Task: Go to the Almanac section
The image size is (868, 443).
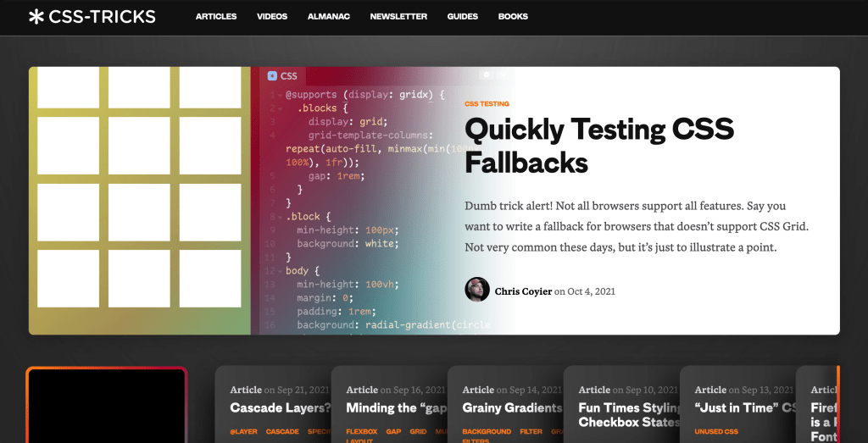Action: [x=329, y=17]
